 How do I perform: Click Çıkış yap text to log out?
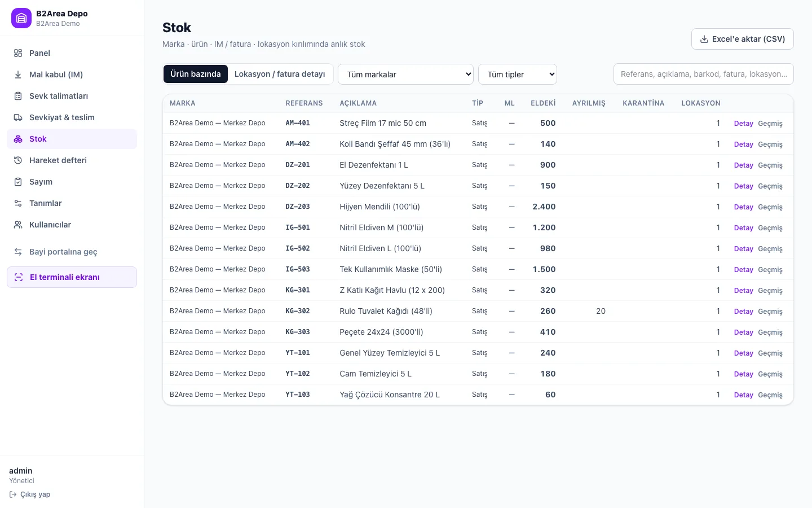[36, 494]
